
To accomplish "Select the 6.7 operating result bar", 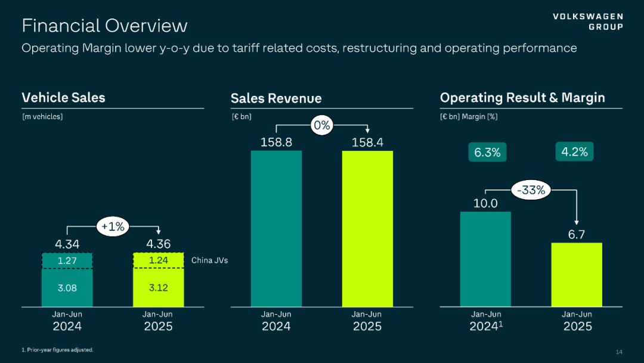I will (577, 274).
